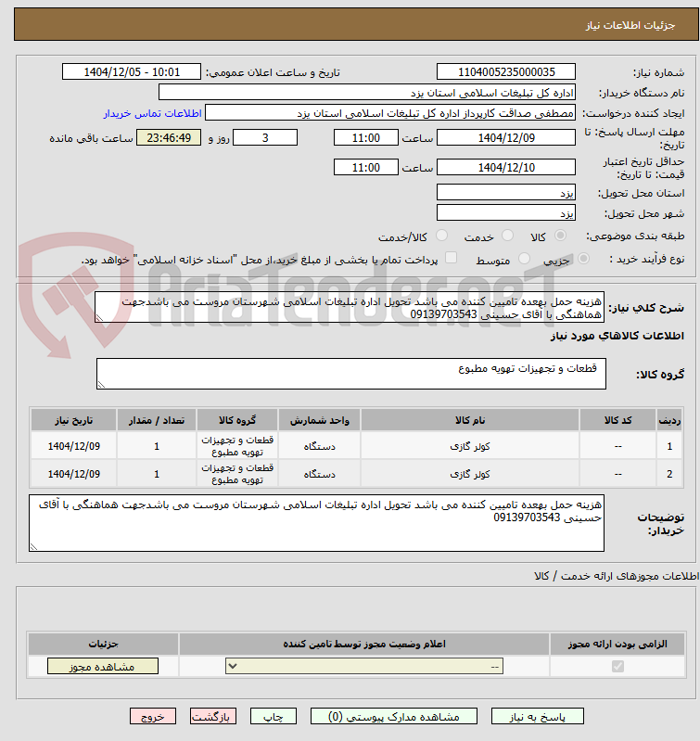Image resolution: width=700 pixels, height=741 pixels.
Task: Click the price validity date 1404/12/10 field
Action: [x=506, y=167]
